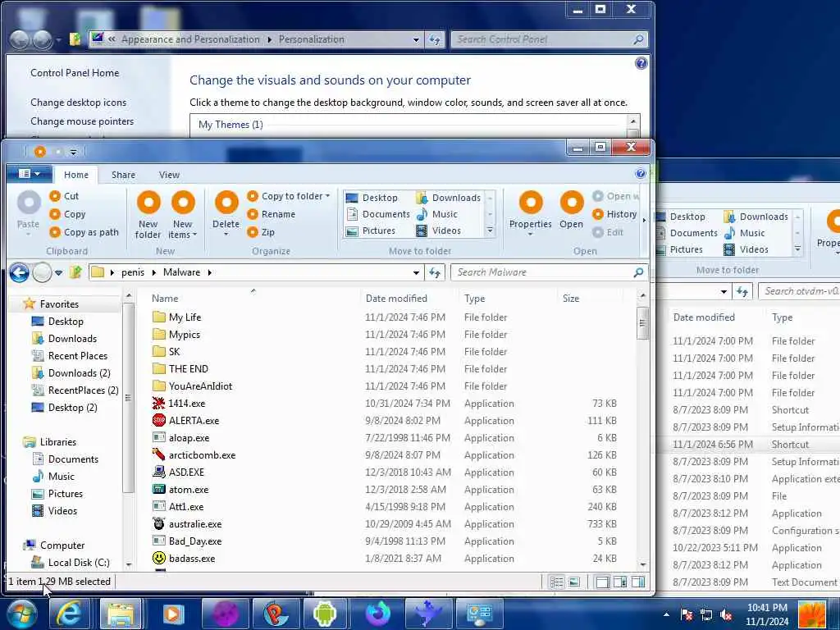840x630 pixels.
Task: Click the Change desktop icons link
Action: (x=78, y=103)
